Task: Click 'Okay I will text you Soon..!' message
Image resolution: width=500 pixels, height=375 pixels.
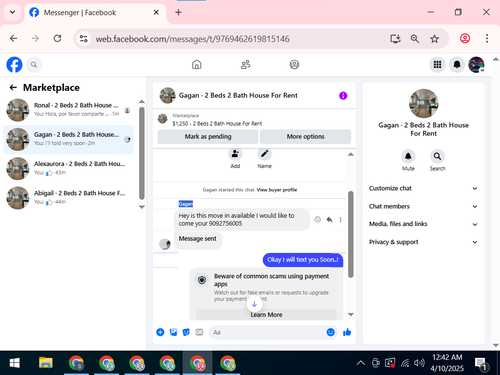Action: coord(303,260)
